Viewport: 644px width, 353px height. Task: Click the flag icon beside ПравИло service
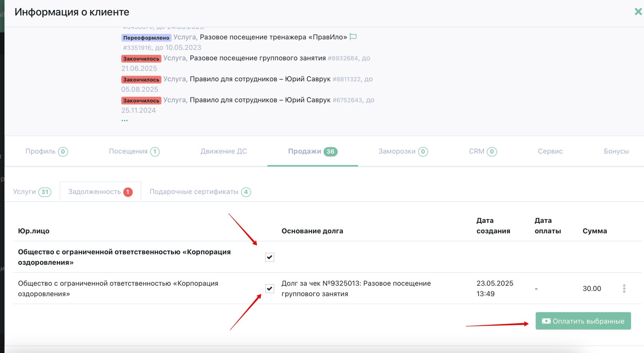(353, 37)
